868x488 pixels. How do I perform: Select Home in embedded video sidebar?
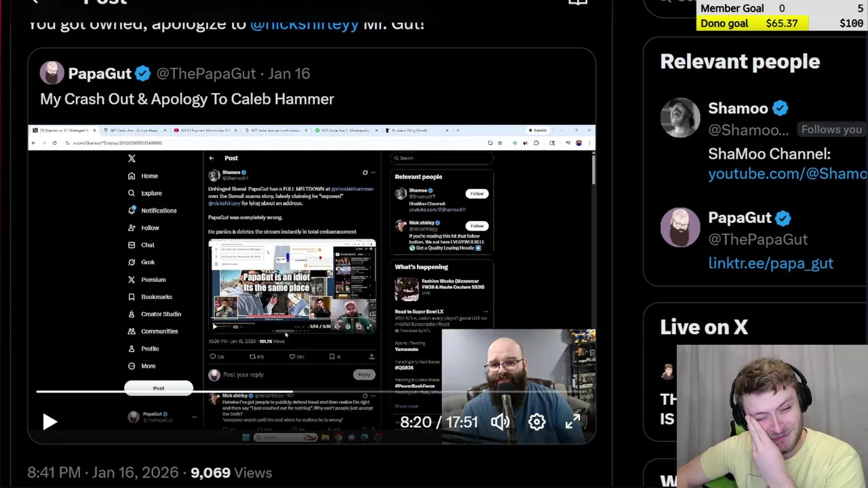pyautogui.click(x=143, y=176)
